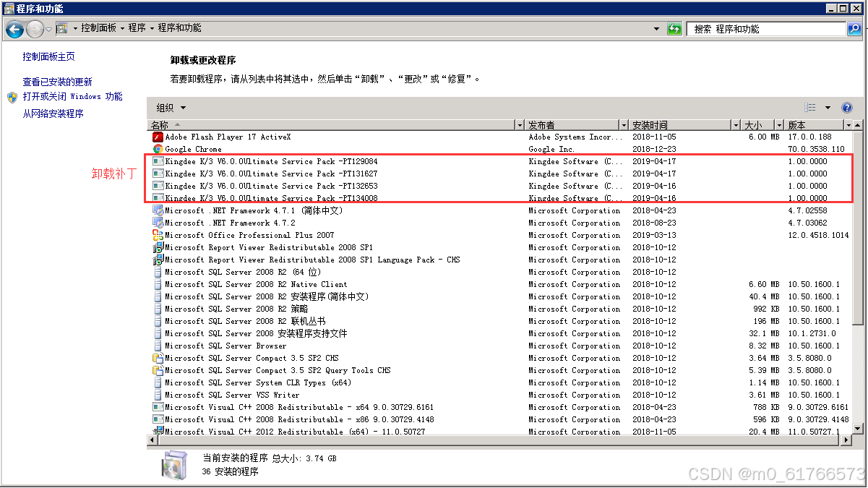Viewport: 868px width, 488px height.
Task: Open the address bar history dropdown arrow
Action: 656,29
